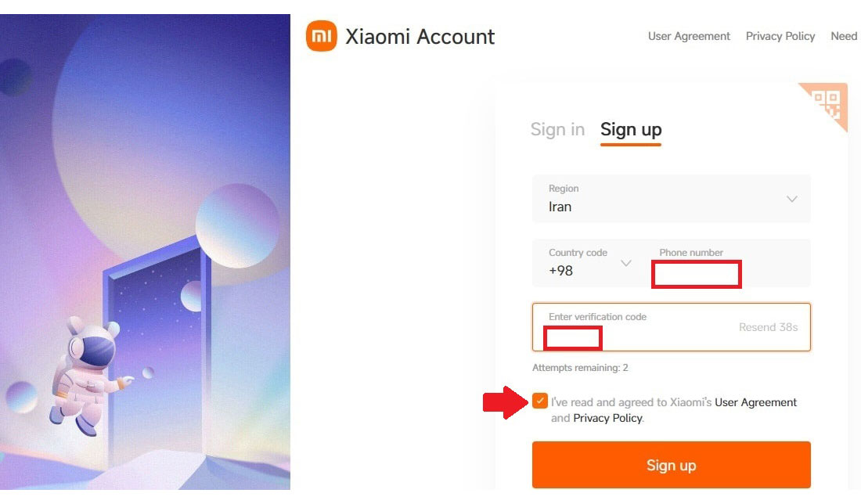Open User Agreement link beside checkbox
Viewport: 861px width, 504px height.
[x=755, y=402]
